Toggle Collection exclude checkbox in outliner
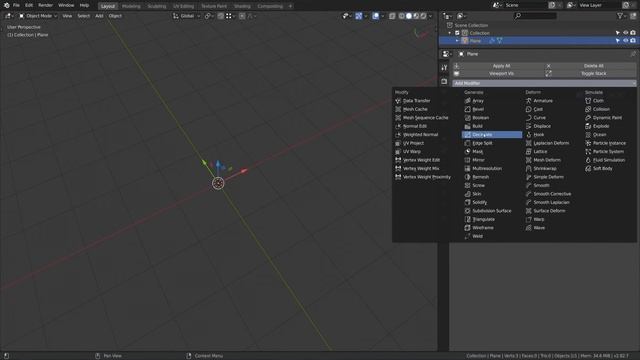 click(457, 33)
